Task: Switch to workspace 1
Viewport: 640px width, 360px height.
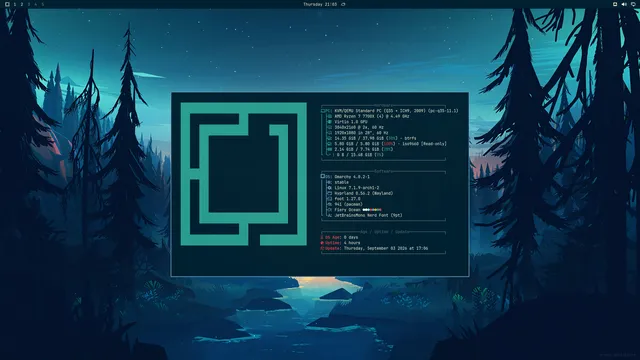Action: pyautogui.click(x=15, y=4)
